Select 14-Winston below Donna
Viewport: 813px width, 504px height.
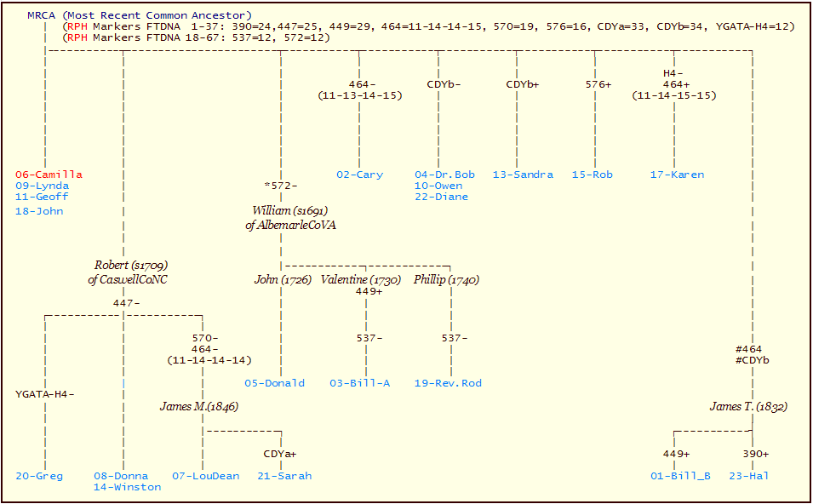(128, 487)
